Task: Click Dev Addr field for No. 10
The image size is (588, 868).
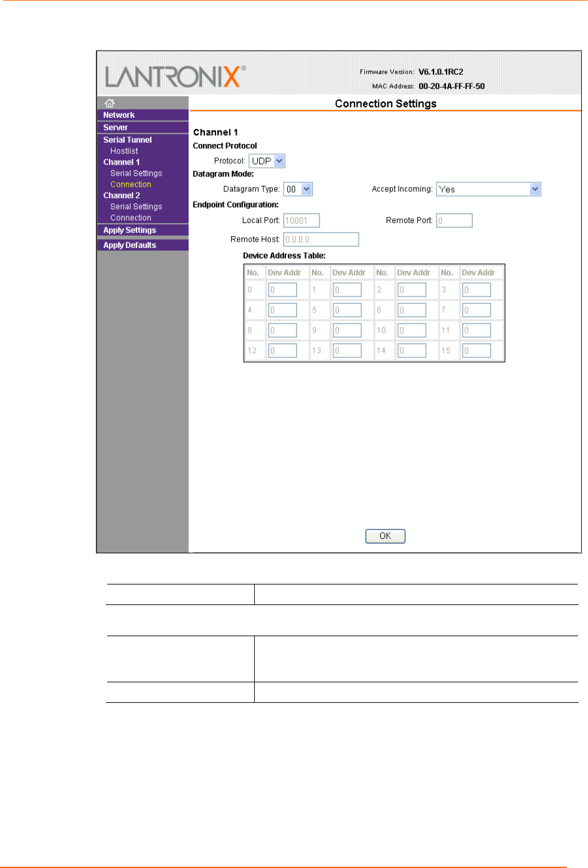Action: point(412,330)
